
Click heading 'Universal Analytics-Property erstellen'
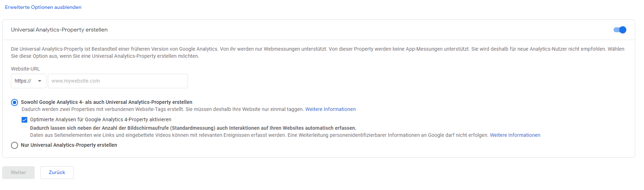59,30
